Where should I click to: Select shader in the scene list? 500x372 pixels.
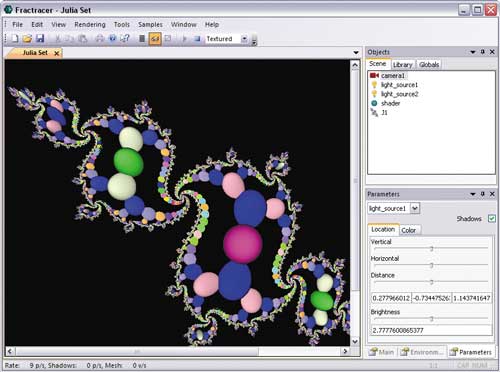390,103
